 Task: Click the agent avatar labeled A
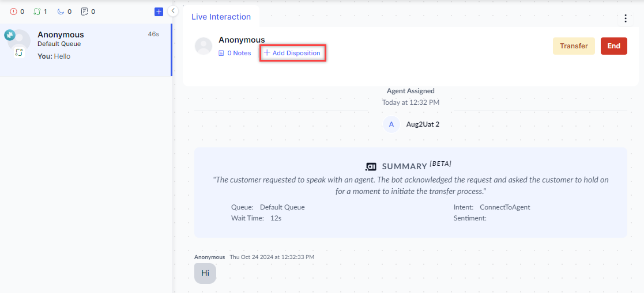click(391, 124)
